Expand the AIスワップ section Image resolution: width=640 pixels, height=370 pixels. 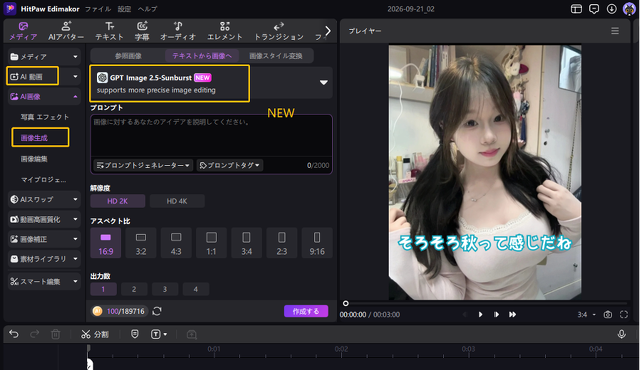coord(44,199)
